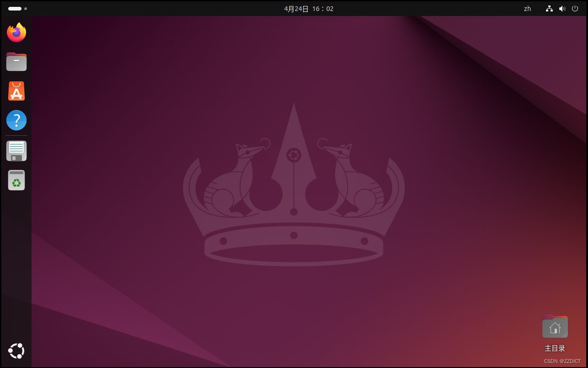This screenshot has width=588, height=368.
Task: Open the Activities workspace indicator pill
Action: [17, 9]
